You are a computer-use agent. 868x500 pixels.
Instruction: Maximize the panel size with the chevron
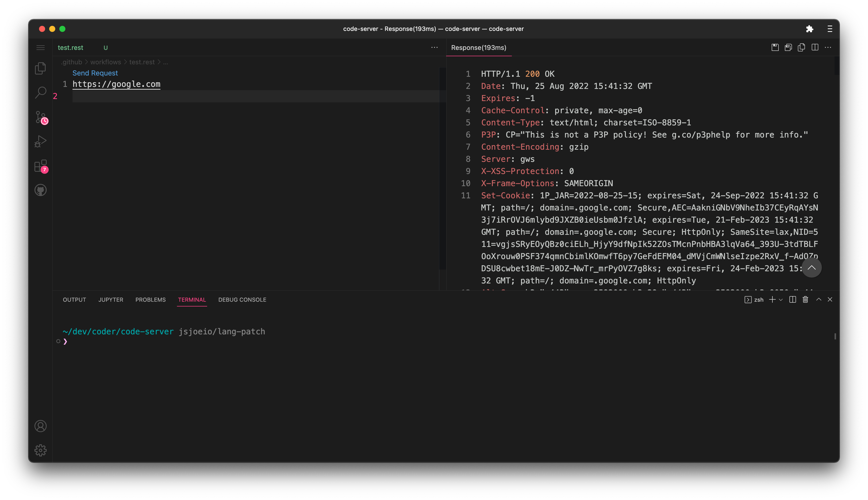coord(819,300)
